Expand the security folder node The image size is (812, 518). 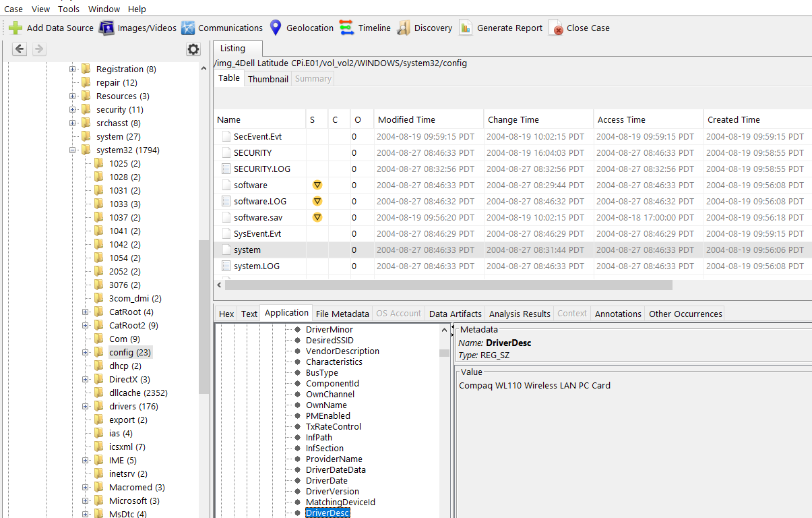73,110
